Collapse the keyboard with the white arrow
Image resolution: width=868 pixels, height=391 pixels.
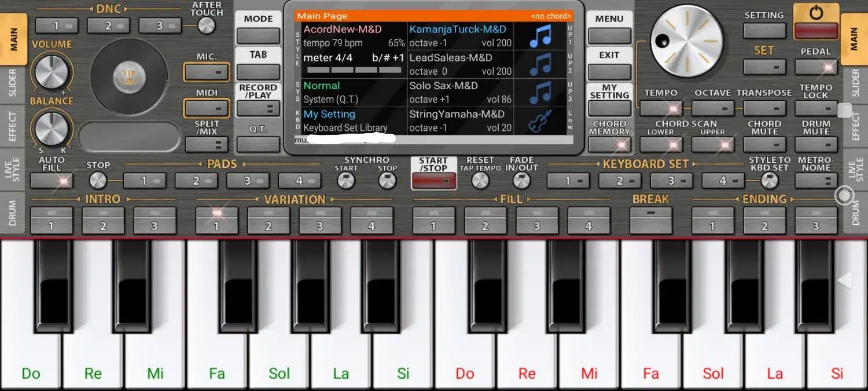[844, 281]
